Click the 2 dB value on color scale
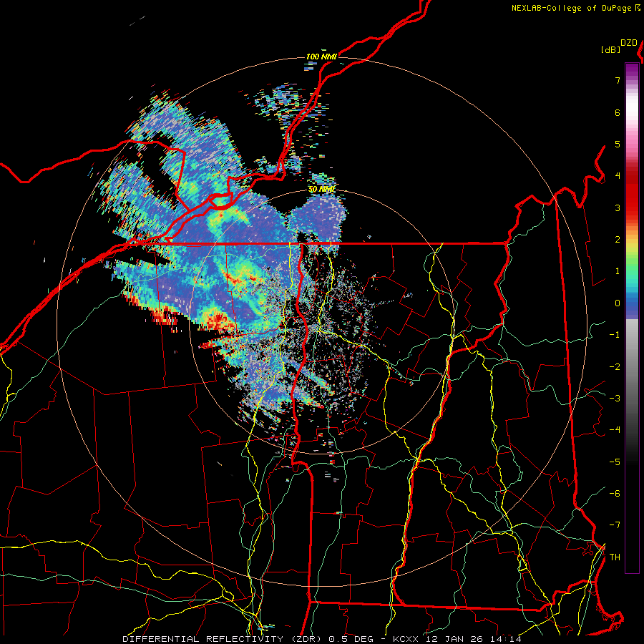 tap(618, 240)
